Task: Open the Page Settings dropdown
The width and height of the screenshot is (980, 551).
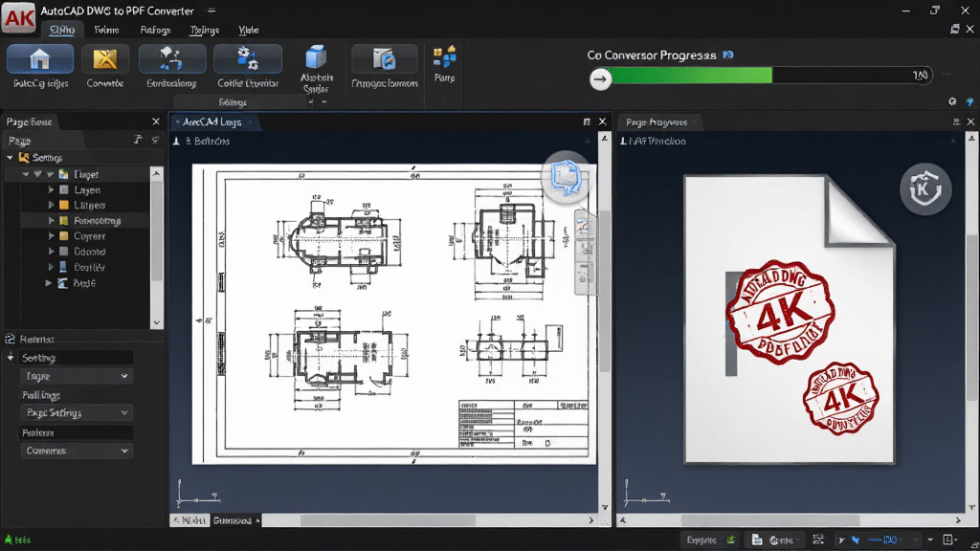Action: [77, 413]
